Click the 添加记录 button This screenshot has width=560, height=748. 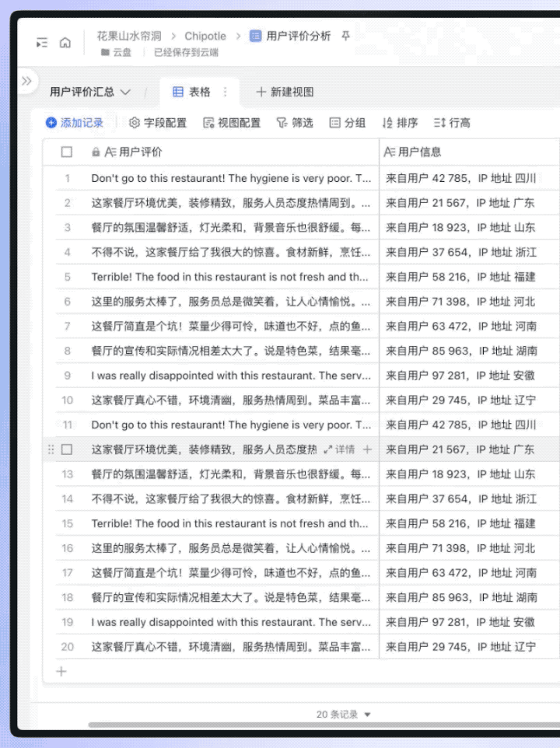75,123
